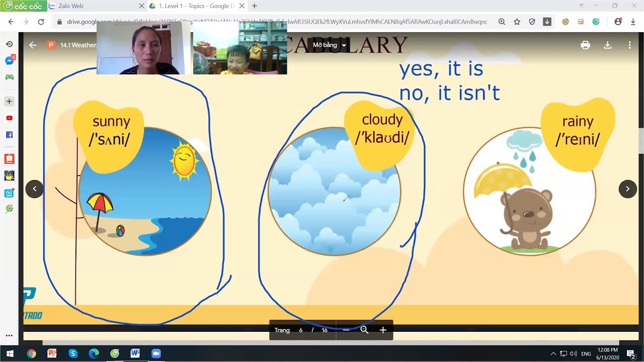Open Shopee from the sidebar
644x362 pixels.
point(9,159)
